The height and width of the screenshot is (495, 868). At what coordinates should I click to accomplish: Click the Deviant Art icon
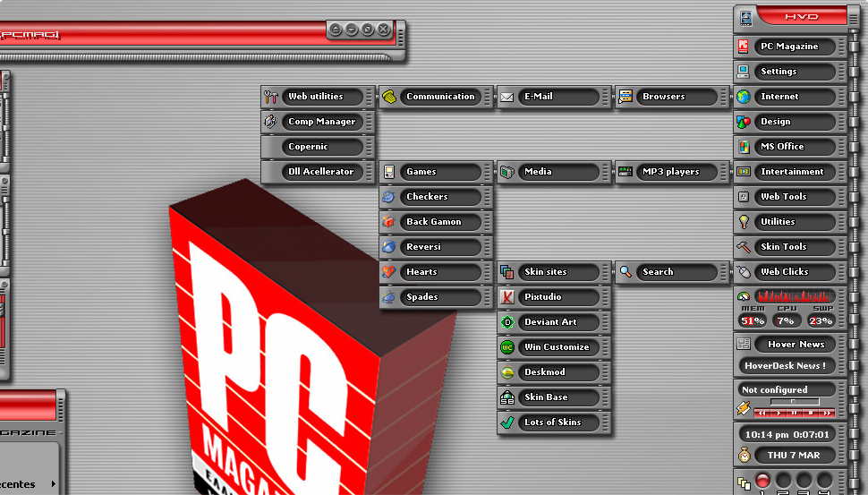pyautogui.click(x=507, y=322)
